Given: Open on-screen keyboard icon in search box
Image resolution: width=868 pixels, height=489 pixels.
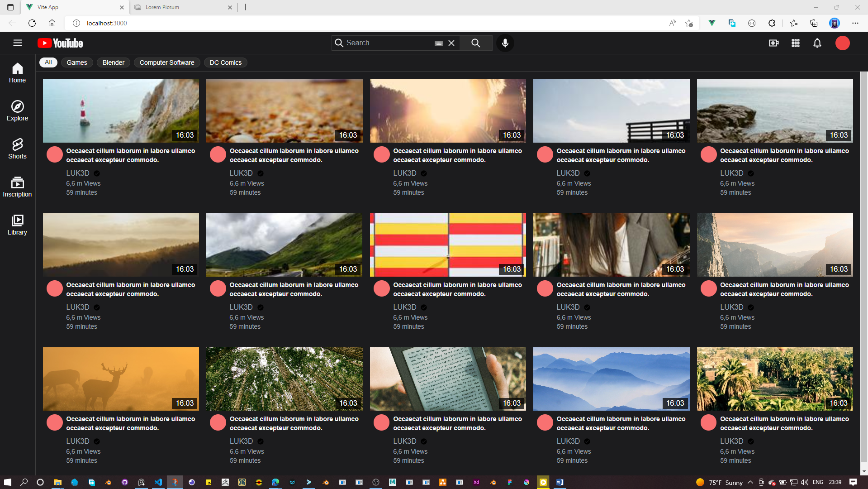Looking at the screenshot, I should 439,43.
